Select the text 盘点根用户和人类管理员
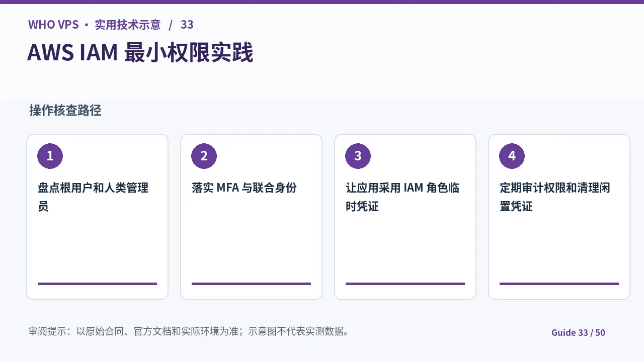This screenshot has width=644, height=362. (93, 197)
